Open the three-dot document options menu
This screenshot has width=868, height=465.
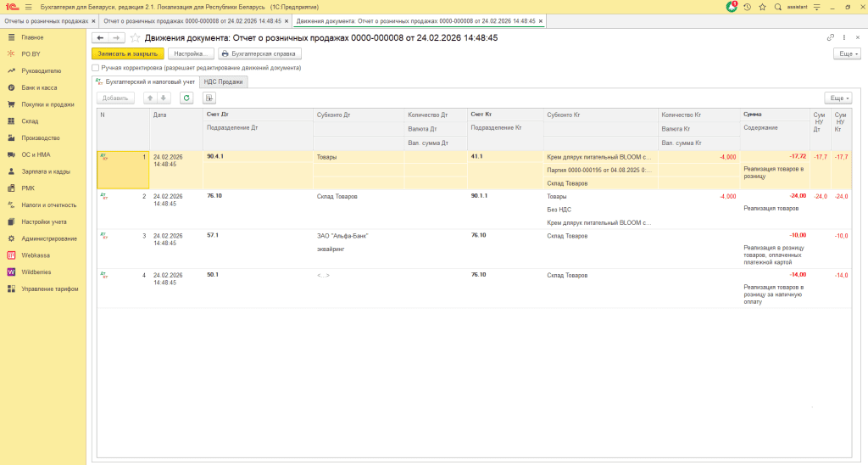844,38
